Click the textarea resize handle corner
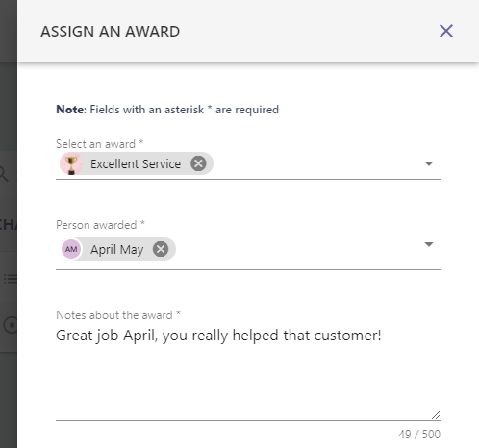The image size is (479, 448). point(436,415)
